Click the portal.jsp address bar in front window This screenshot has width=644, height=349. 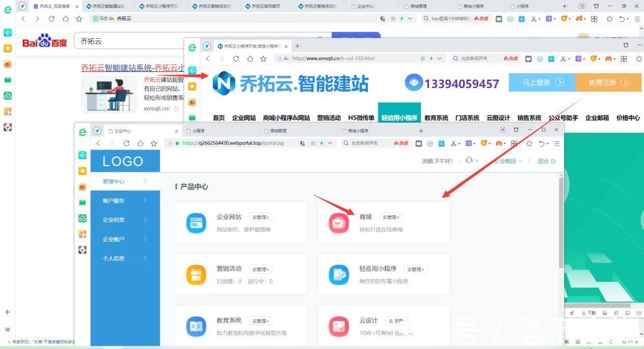click(250, 143)
